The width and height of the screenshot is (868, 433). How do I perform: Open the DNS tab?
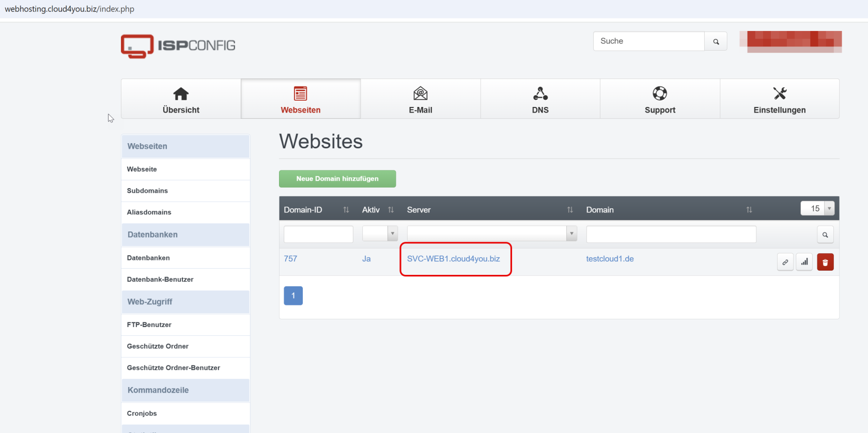point(540,99)
